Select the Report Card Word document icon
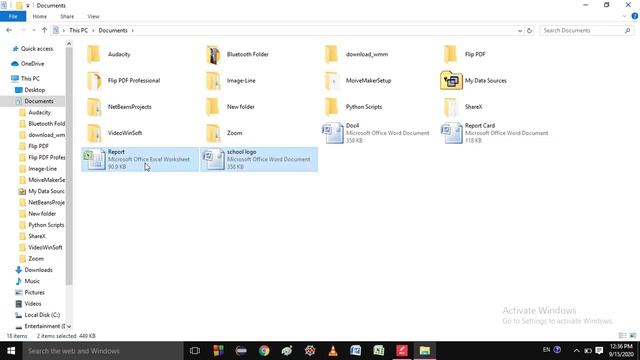 coord(451,133)
